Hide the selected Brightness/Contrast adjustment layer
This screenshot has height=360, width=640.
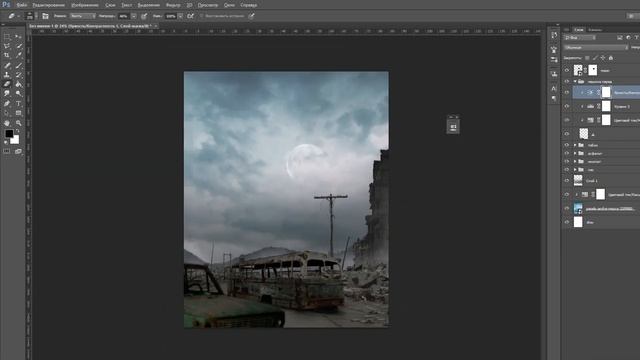pos(567,93)
